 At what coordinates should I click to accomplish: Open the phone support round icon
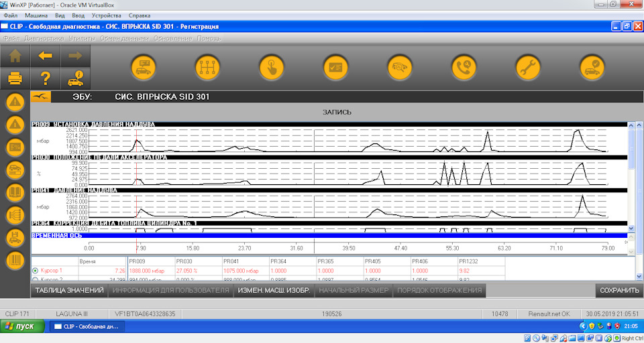click(x=464, y=67)
